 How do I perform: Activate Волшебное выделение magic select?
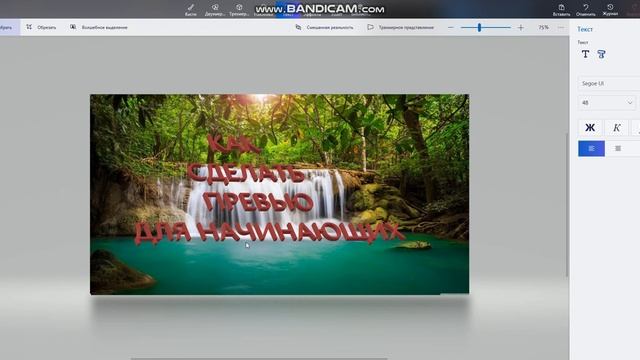point(98,27)
